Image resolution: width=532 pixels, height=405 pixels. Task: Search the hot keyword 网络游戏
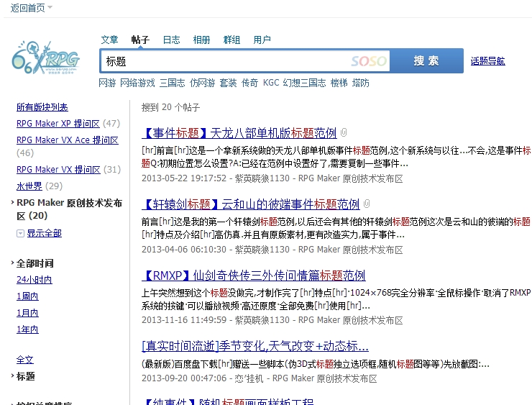point(137,83)
